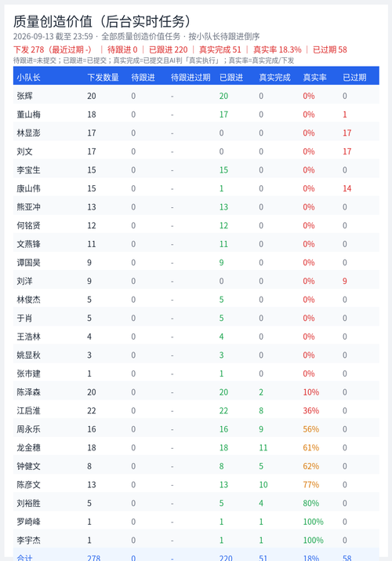This screenshot has height=561, width=392.
Task: Click the summary text 已跟进 220
Action: coord(169,49)
